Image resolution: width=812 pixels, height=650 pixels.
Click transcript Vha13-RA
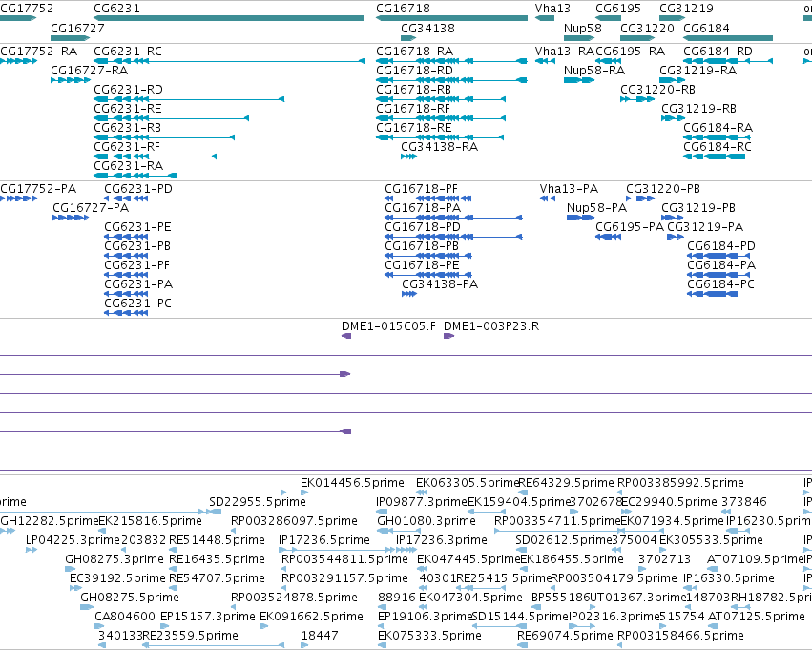[565, 52]
